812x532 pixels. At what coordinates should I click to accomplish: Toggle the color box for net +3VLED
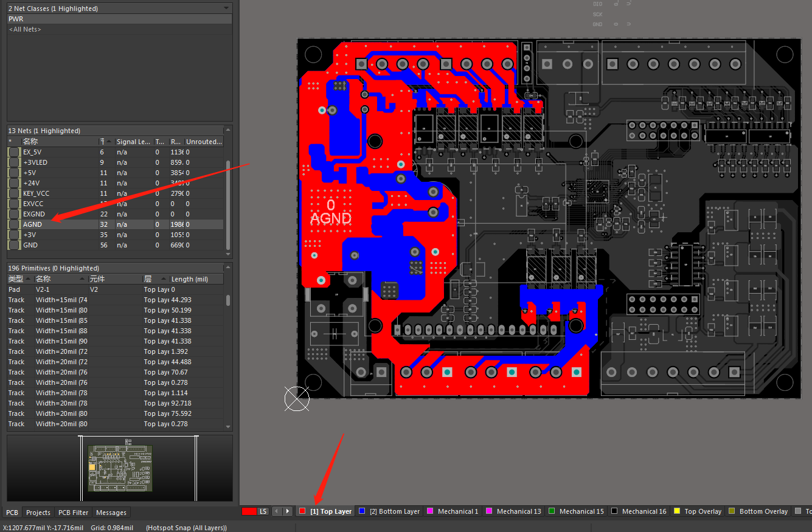pyautogui.click(x=14, y=162)
